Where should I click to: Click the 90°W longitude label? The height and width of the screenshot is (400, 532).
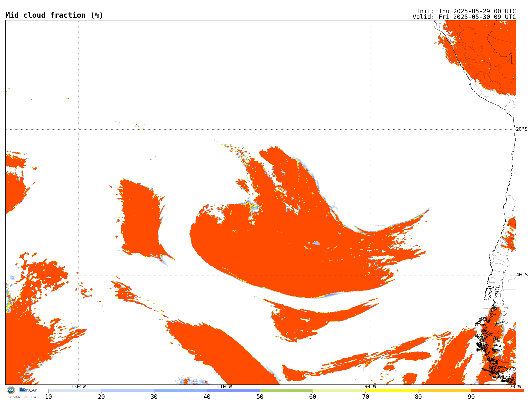370,387
